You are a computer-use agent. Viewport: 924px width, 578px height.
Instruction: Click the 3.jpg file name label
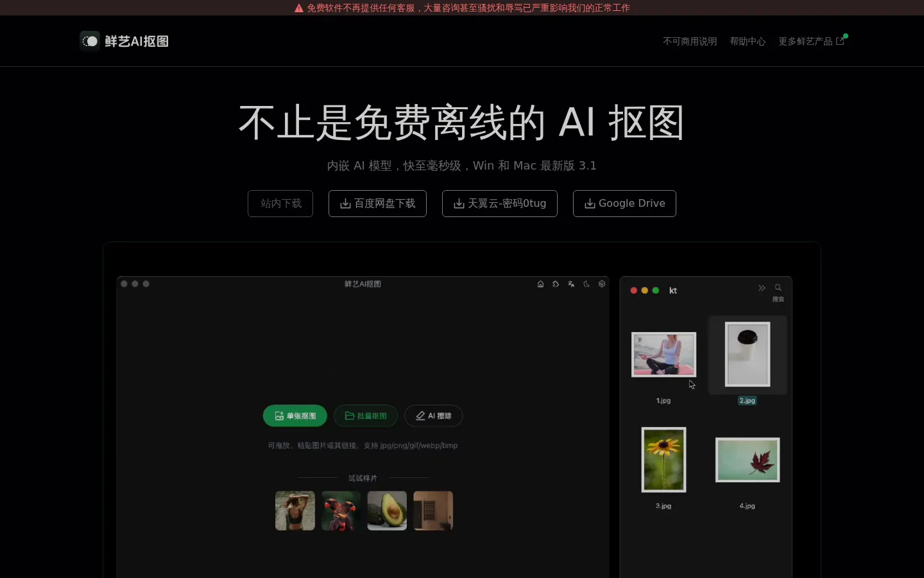pyautogui.click(x=663, y=506)
